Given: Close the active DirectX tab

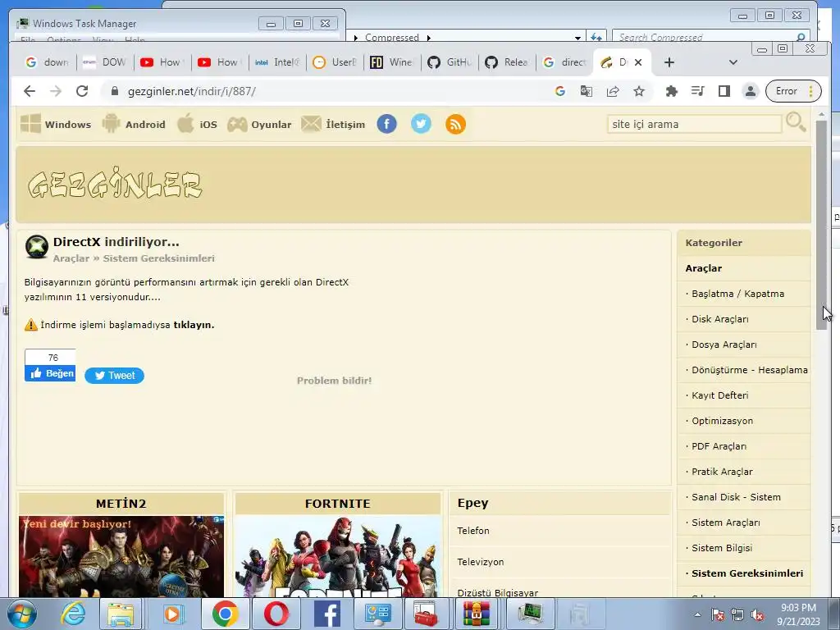Looking at the screenshot, I should 638,62.
